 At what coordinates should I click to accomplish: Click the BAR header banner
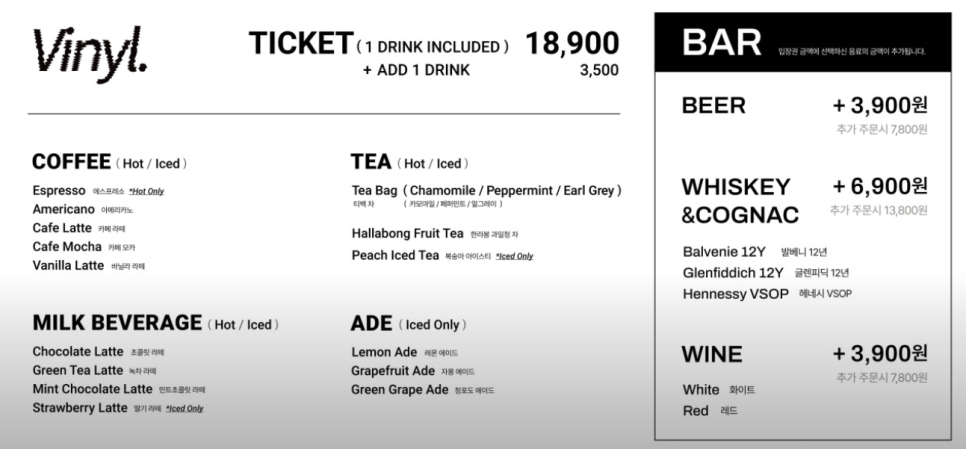click(x=803, y=42)
